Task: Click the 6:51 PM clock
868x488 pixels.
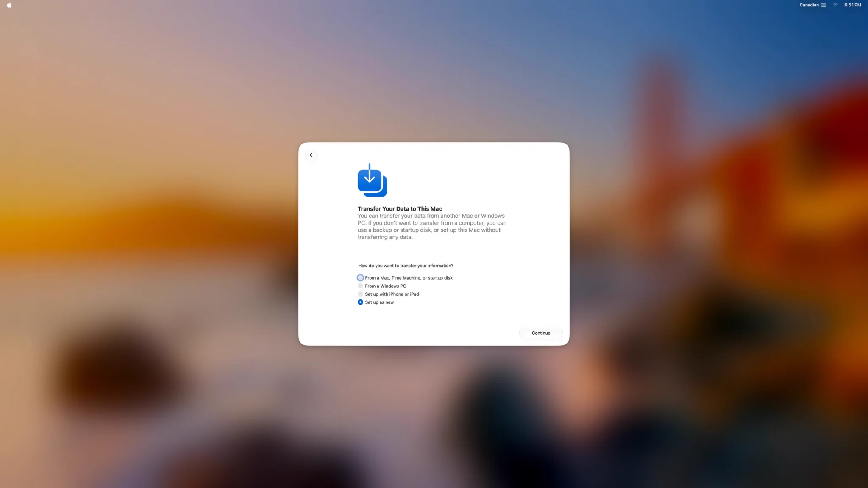Action: pyautogui.click(x=852, y=5)
